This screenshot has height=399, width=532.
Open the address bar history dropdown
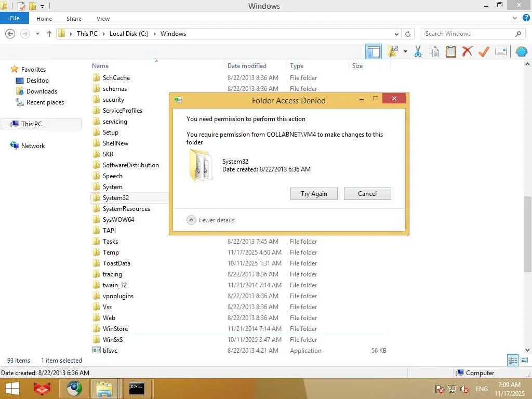(x=396, y=34)
